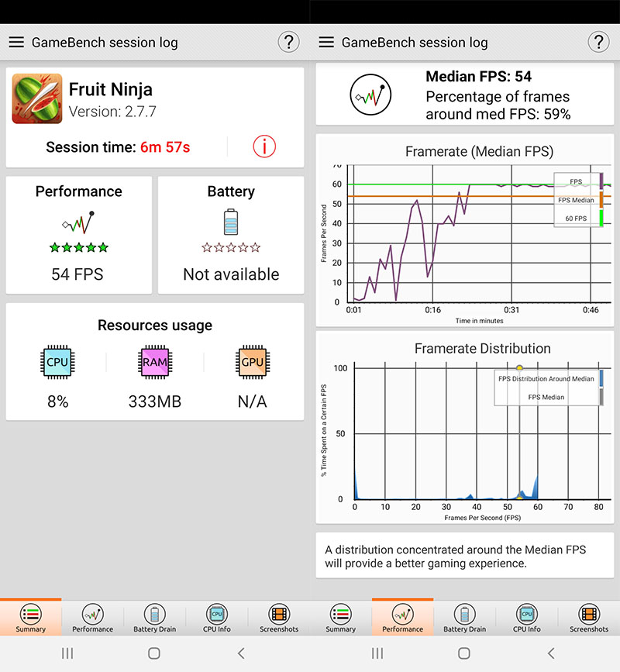
Task: Select Summary tab on left screen
Action: 31,617
